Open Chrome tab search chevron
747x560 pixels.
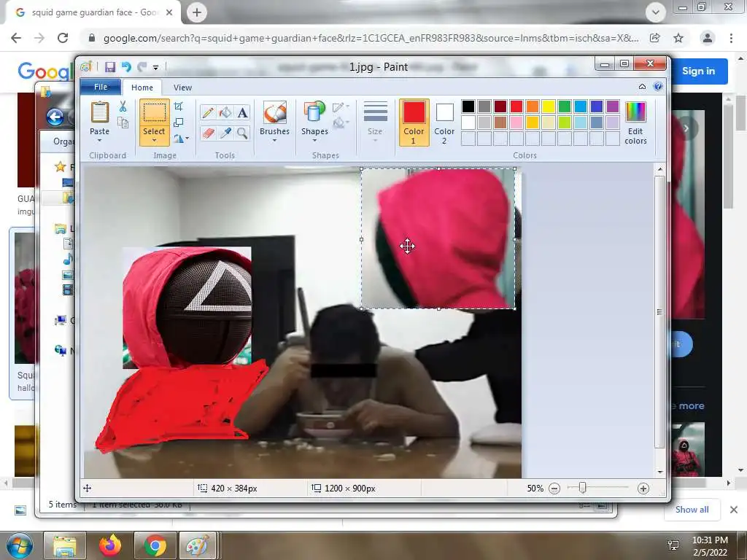(656, 12)
